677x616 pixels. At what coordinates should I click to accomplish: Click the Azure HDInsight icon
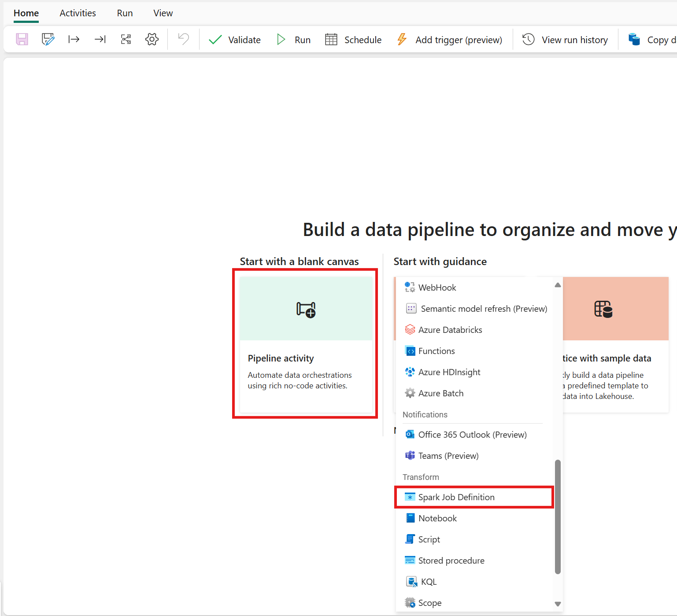pyautogui.click(x=410, y=372)
